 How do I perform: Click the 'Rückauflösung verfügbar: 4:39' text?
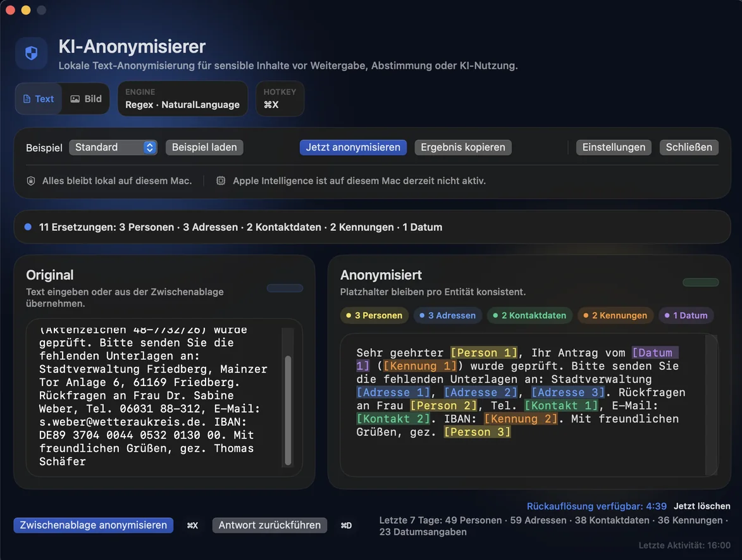tap(597, 506)
